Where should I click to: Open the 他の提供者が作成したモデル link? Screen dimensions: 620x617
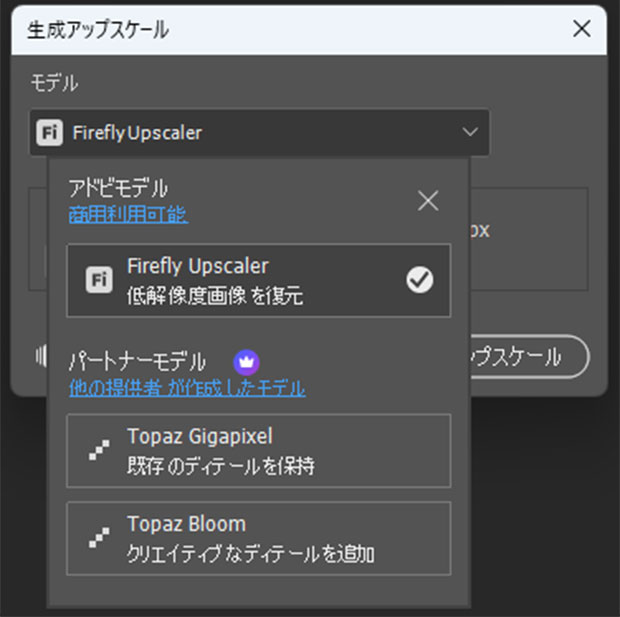(187, 388)
